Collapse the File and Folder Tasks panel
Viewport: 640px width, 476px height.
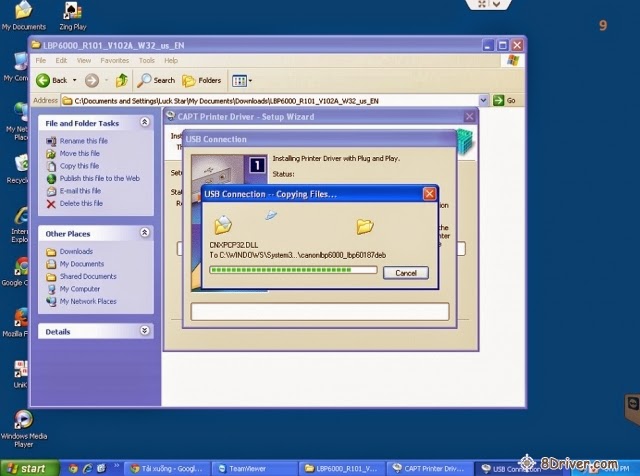click(144, 122)
